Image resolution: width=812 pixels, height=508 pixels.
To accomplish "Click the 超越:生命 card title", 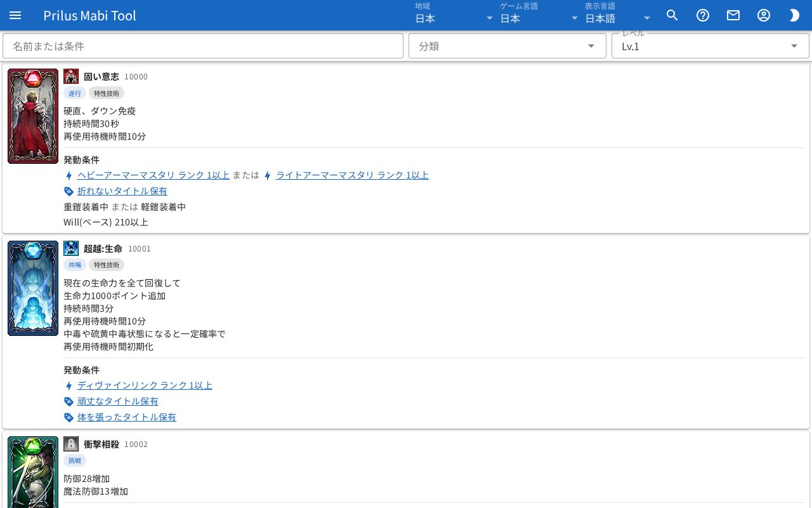I will (x=103, y=248).
